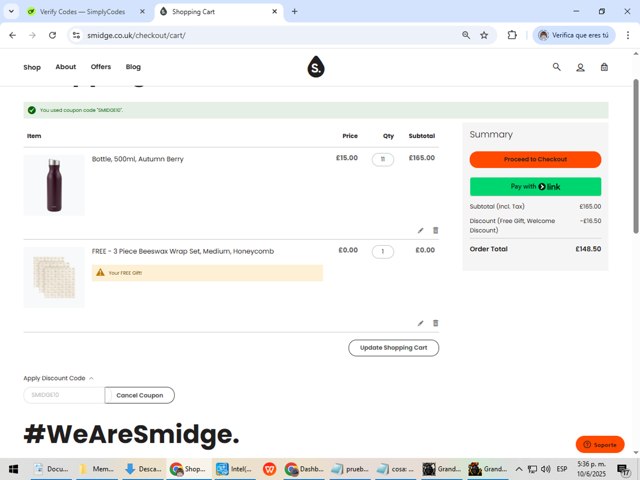Click the browser address bar URL

pos(136,35)
